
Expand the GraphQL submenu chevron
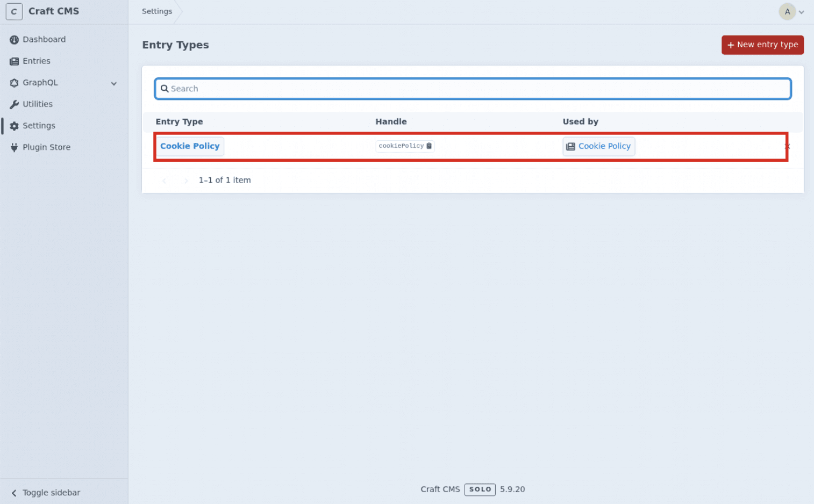pyautogui.click(x=114, y=83)
